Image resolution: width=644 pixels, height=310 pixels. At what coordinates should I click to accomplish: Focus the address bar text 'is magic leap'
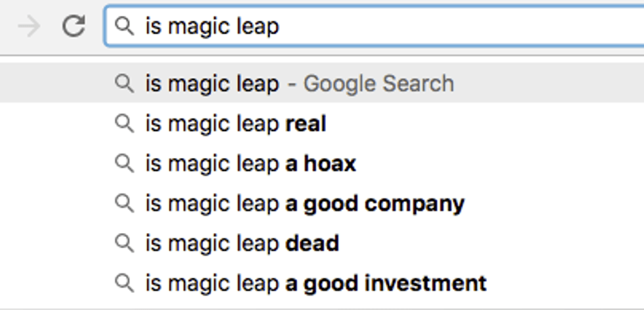(x=212, y=26)
